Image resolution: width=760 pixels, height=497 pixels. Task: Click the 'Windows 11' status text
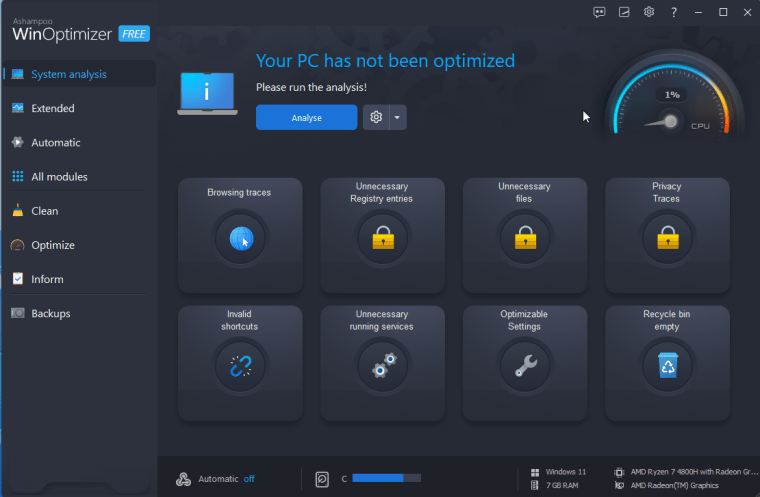pyautogui.click(x=566, y=472)
